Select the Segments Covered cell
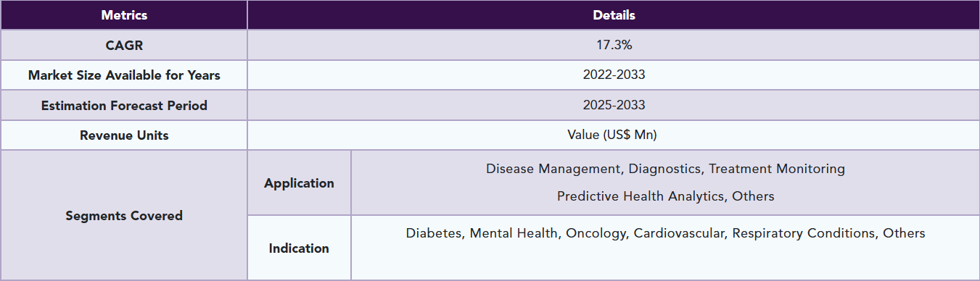The width and height of the screenshot is (980, 281). [x=124, y=215]
